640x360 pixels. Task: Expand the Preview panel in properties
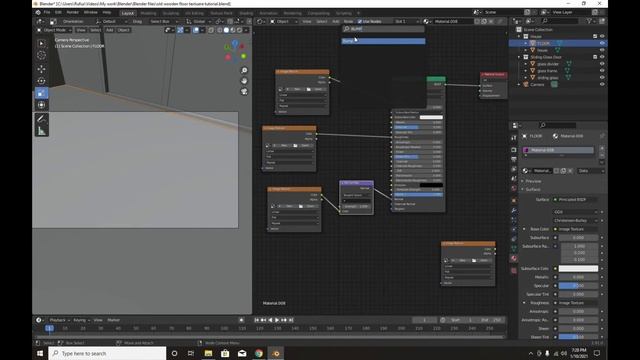(x=533, y=181)
